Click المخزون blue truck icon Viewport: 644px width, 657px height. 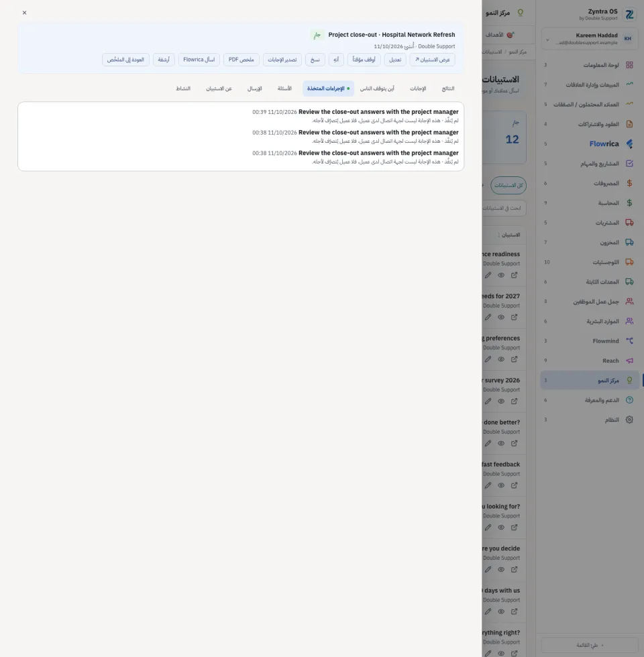629,242
